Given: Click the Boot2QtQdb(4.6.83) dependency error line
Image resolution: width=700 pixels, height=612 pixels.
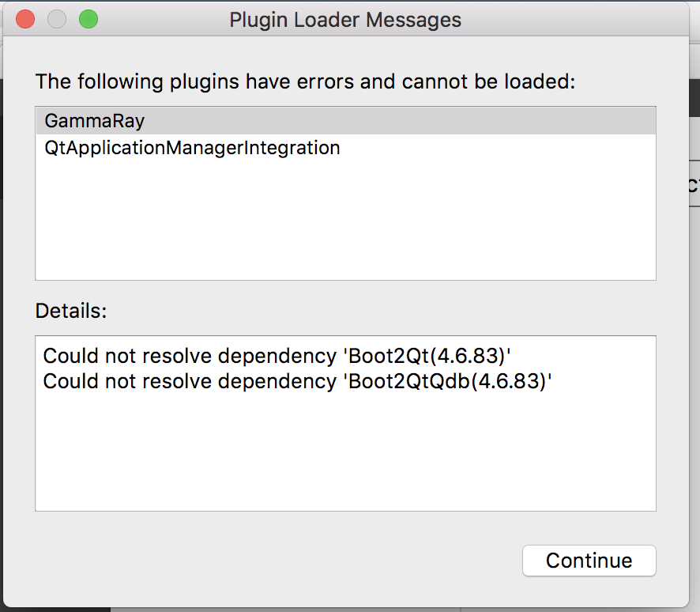Looking at the screenshot, I should [296, 381].
